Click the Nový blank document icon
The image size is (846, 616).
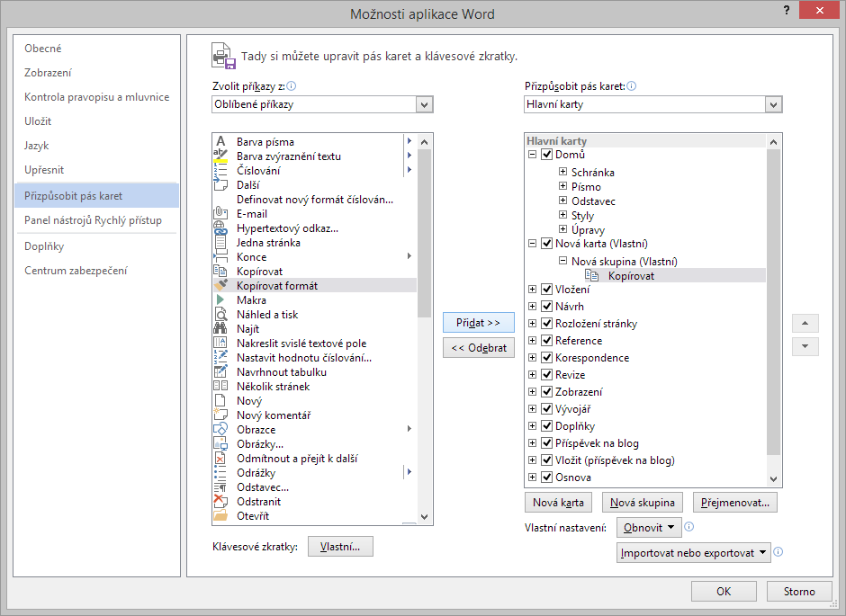(x=220, y=400)
